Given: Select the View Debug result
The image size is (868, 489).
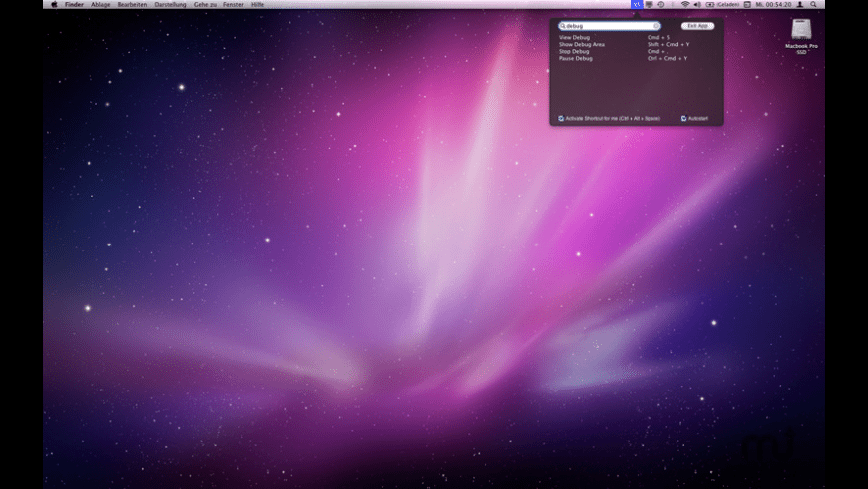Looking at the screenshot, I should 575,37.
